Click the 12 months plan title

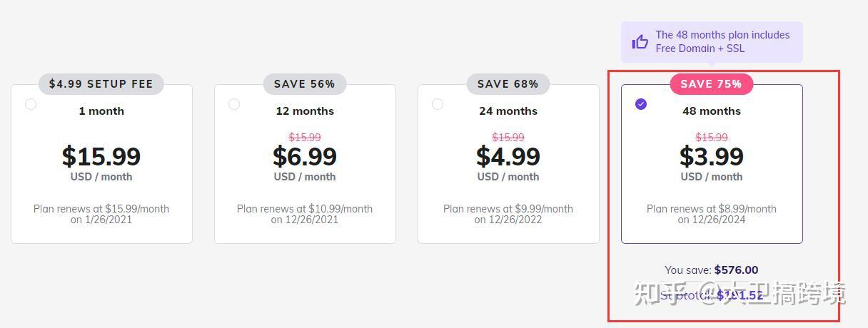pyautogui.click(x=305, y=111)
